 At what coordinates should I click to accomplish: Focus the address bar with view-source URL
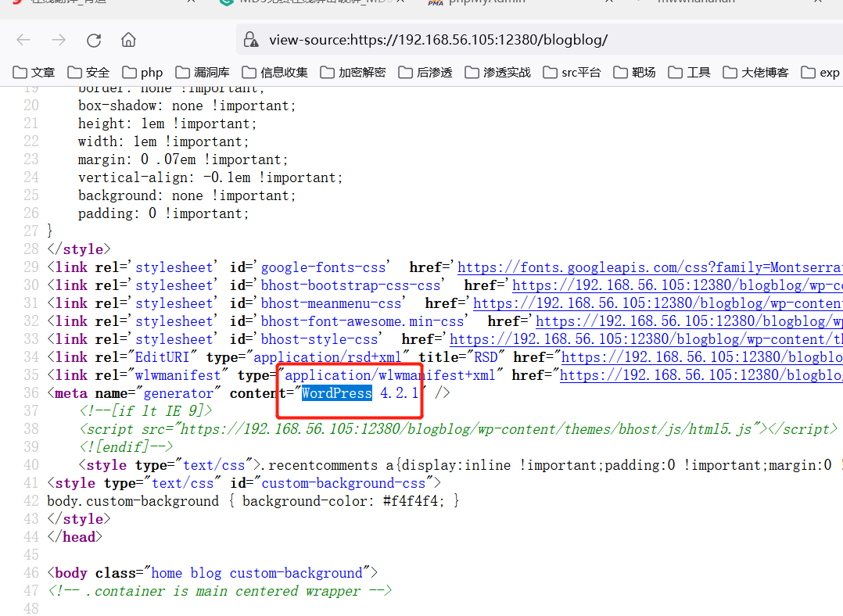540,40
